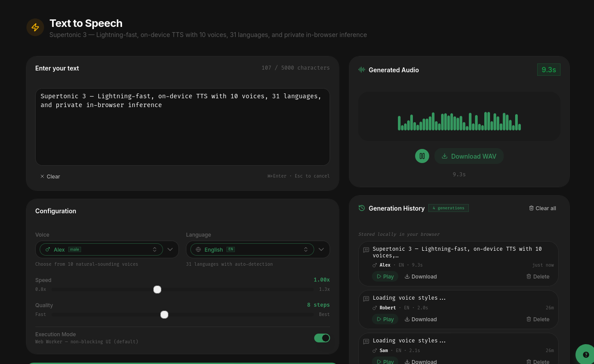Open the Language selector showing English

tap(252, 249)
